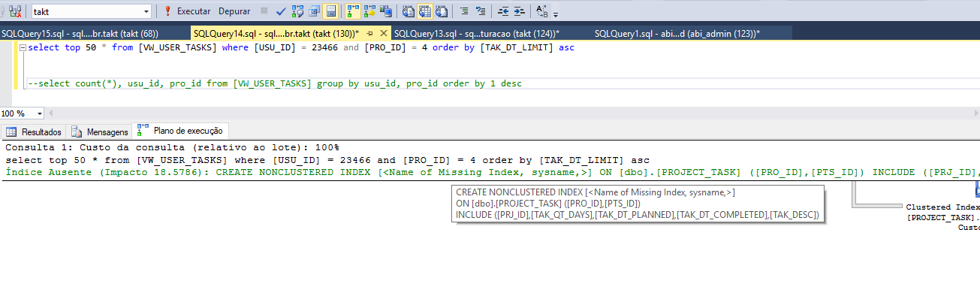
Task: Click the Consulta 1 cost text line
Action: point(172,148)
